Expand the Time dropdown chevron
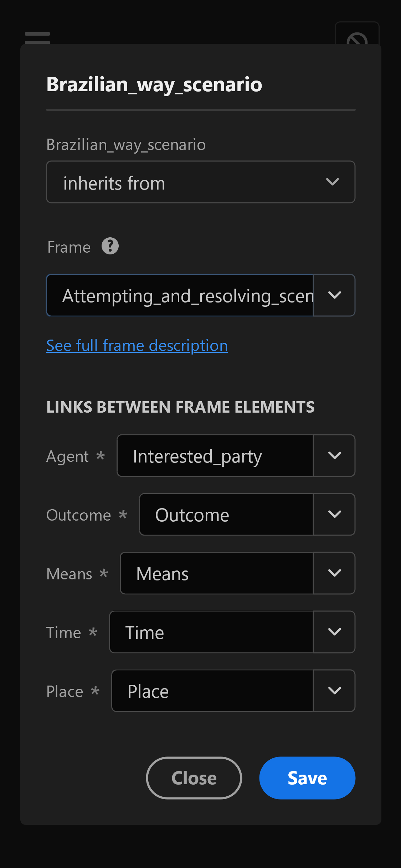This screenshot has height=868, width=401. click(334, 632)
